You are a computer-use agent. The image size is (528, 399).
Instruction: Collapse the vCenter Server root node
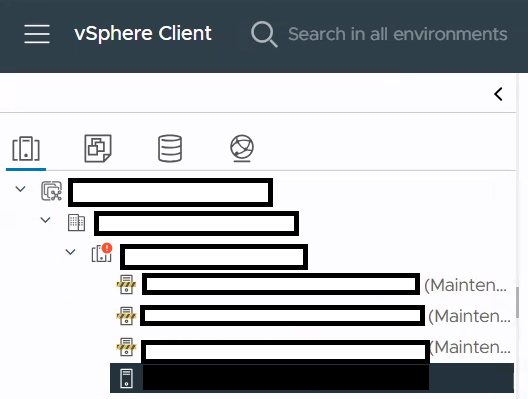click(21, 189)
